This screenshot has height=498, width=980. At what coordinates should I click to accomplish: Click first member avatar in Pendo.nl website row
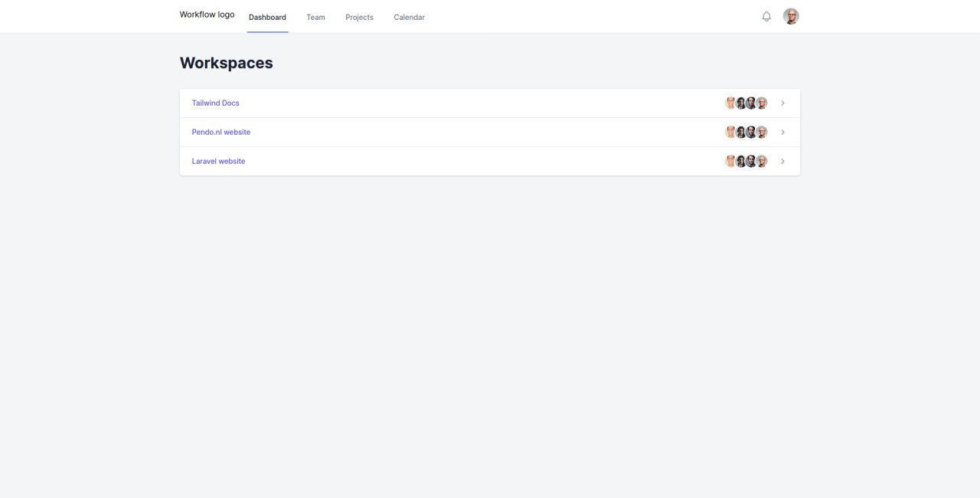pos(730,132)
